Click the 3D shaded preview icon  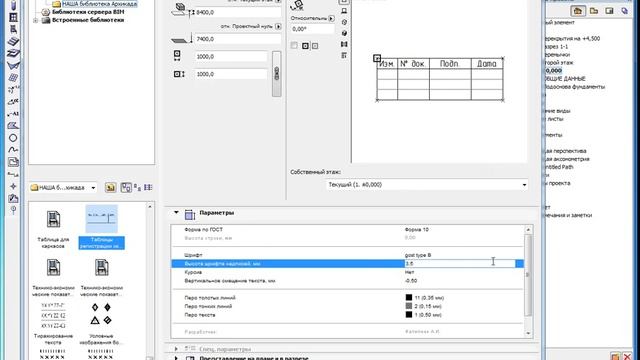[x=344, y=33]
